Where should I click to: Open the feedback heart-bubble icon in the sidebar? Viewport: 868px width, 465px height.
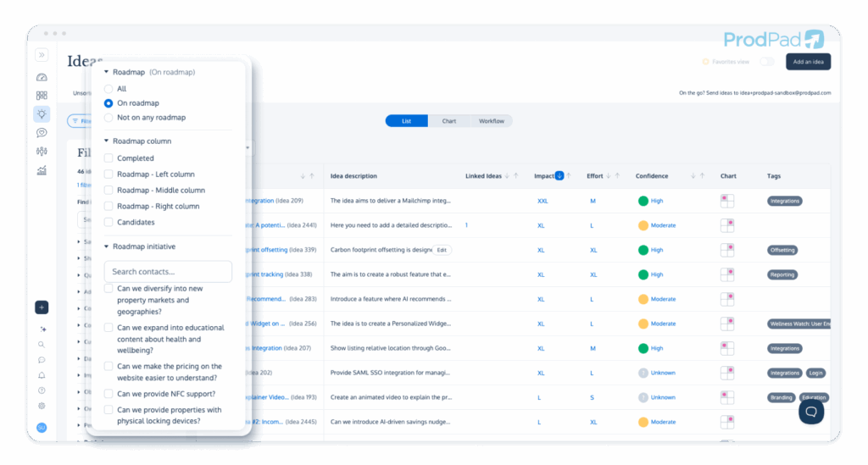tap(42, 133)
